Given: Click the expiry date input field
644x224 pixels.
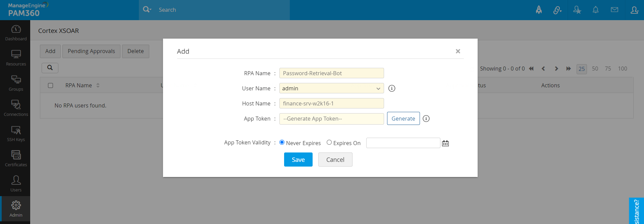Looking at the screenshot, I should (x=403, y=143).
